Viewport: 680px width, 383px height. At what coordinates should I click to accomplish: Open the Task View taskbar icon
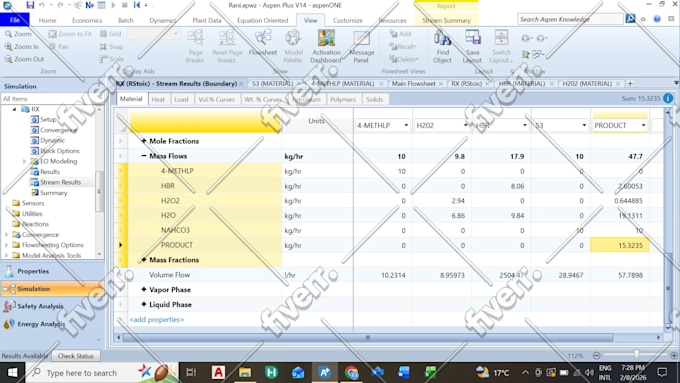[x=191, y=372]
